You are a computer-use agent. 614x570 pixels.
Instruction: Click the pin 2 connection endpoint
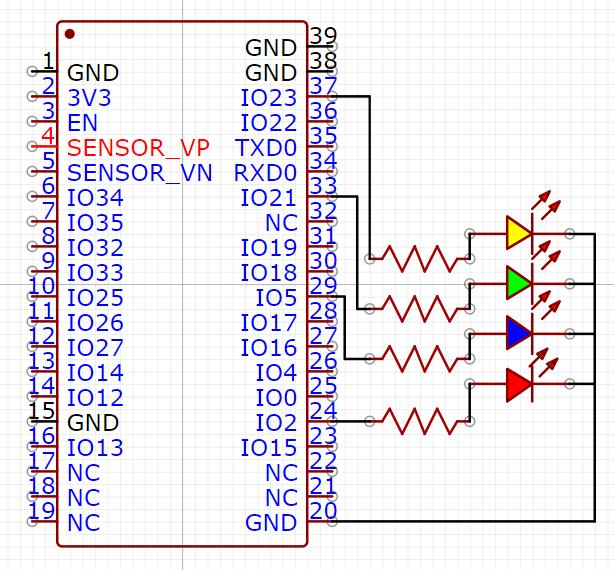click(32, 96)
